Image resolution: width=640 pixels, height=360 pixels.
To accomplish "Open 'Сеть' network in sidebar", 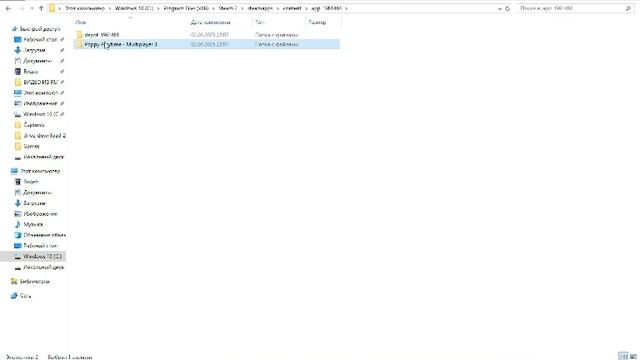I will point(25,296).
